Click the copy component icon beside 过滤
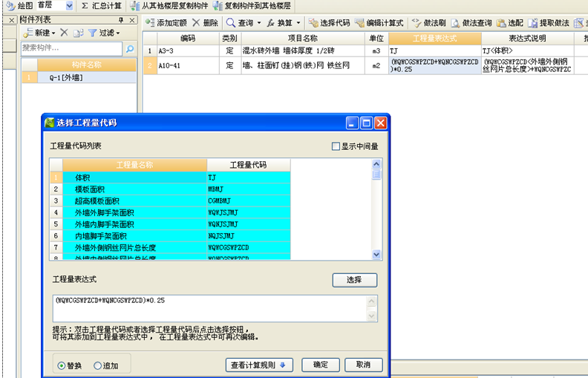Screen dimensions: 588x378 (x=78, y=33)
